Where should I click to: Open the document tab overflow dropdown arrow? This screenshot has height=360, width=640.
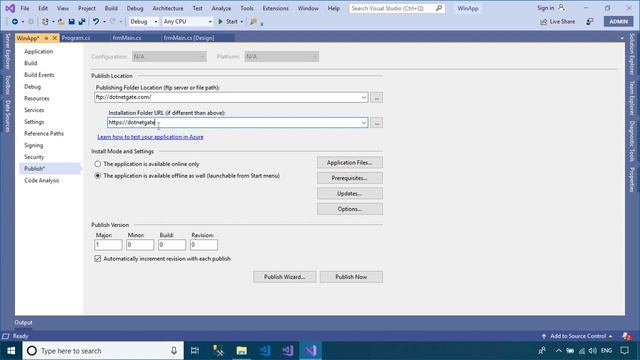[622, 38]
